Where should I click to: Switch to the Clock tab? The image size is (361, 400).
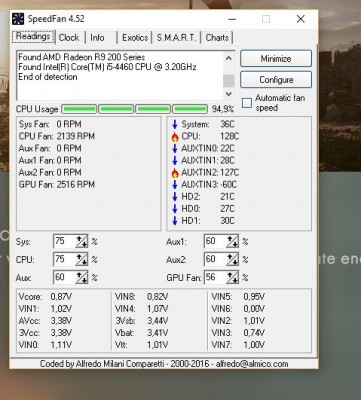tap(69, 38)
